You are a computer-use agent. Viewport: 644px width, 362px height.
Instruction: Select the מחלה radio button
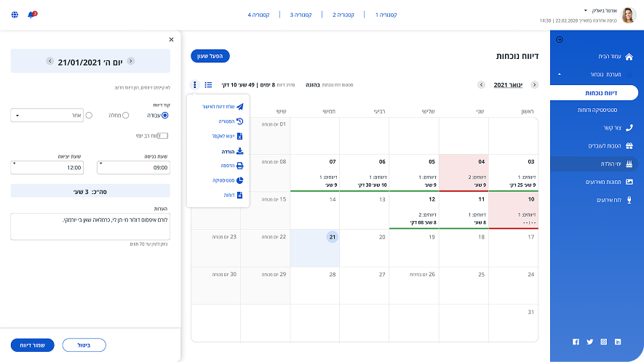tap(125, 115)
